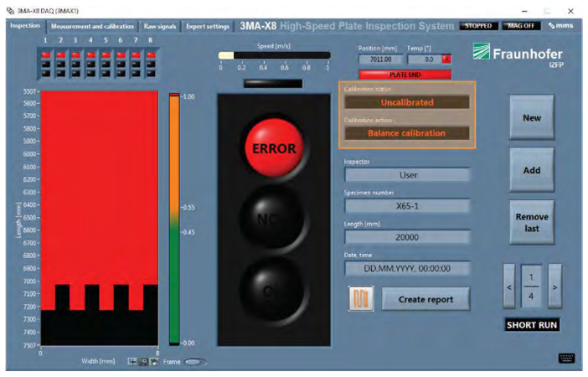The width and height of the screenshot is (588, 377).
Task: Click the % mms unit indicator
Action: coord(560,25)
